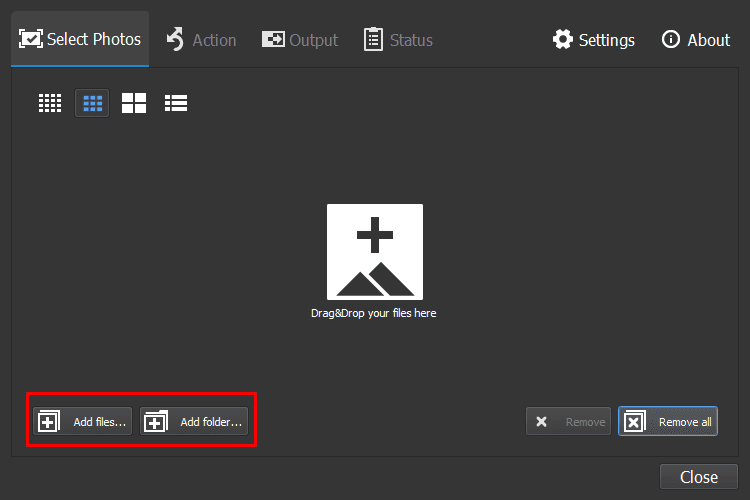The image size is (750, 500).
Task: Click the Remove button
Action: point(568,422)
